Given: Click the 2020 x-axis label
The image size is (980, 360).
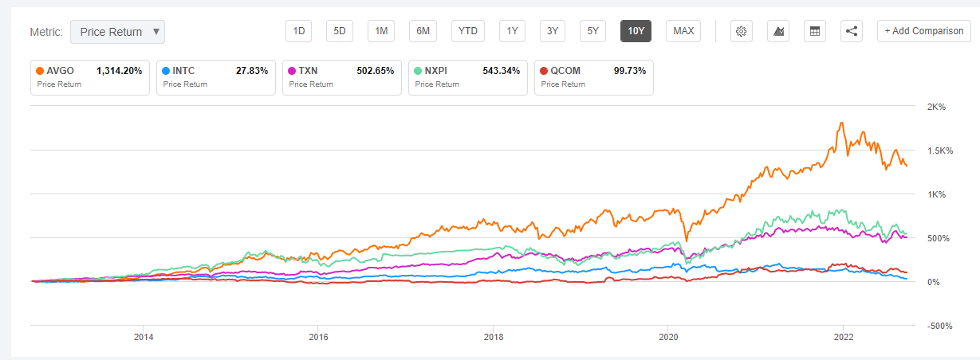Looking at the screenshot, I should (x=668, y=337).
